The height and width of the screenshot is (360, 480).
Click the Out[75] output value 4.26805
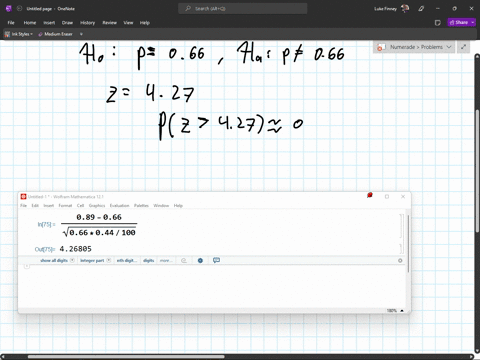point(76,249)
